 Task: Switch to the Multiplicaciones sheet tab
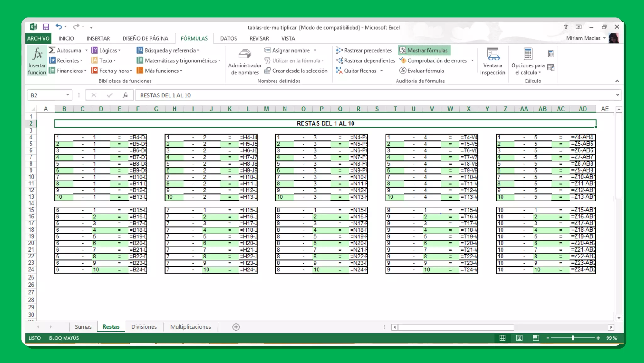(191, 327)
